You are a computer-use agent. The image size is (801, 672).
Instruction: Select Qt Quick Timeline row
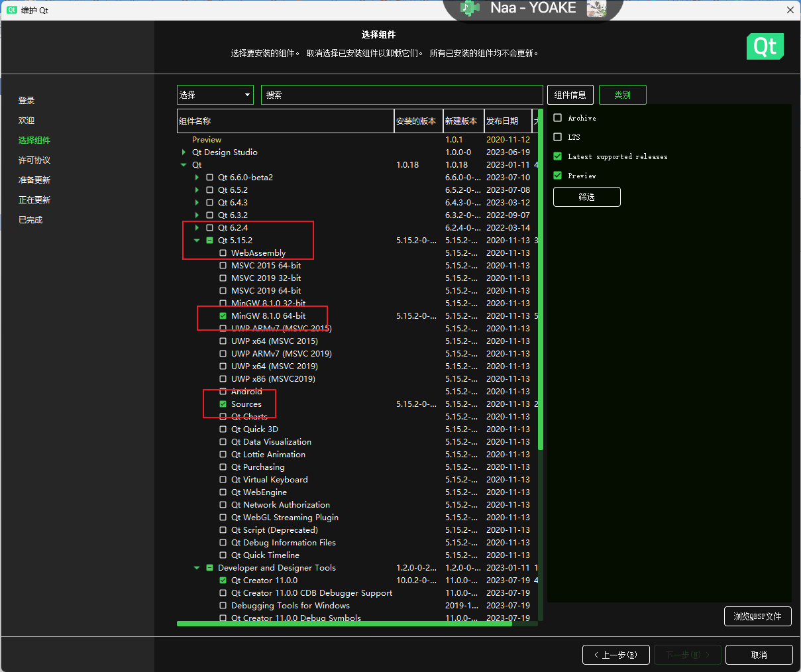coord(357,555)
